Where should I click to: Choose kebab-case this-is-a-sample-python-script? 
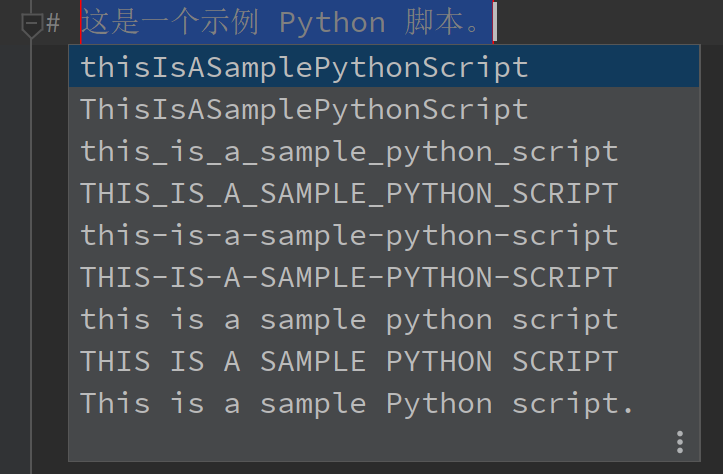coord(349,236)
